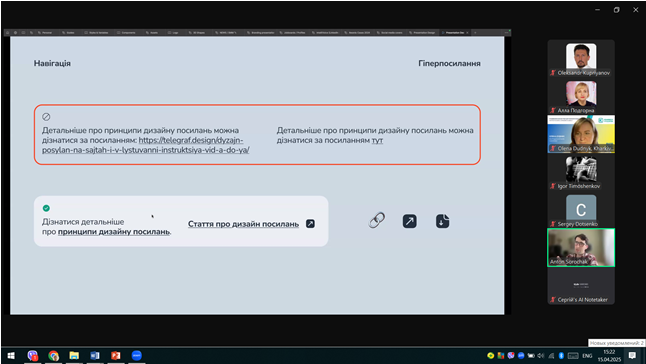646x364 pixels.
Task: Click the Bluetooth icon in the system tray
Action: point(561,356)
